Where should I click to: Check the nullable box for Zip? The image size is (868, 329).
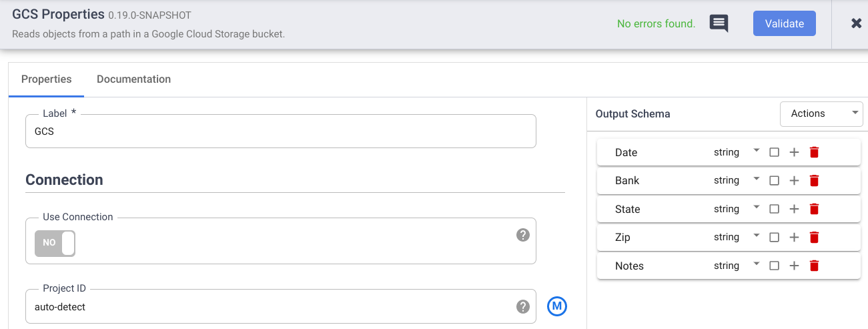coord(774,237)
